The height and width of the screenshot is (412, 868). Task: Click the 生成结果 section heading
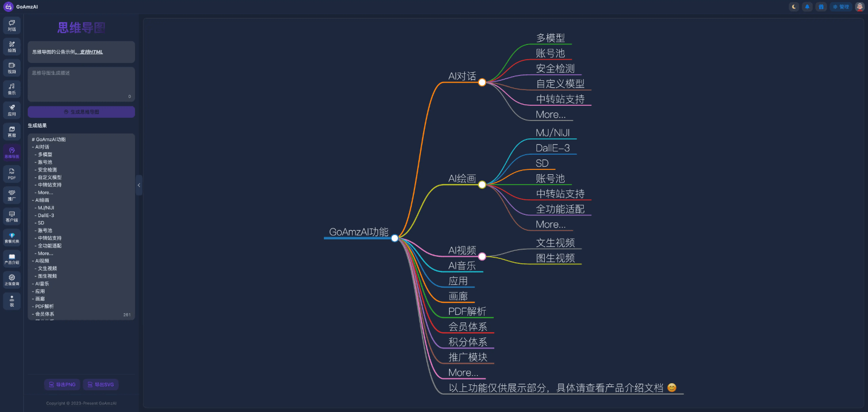tap(37, 125)
